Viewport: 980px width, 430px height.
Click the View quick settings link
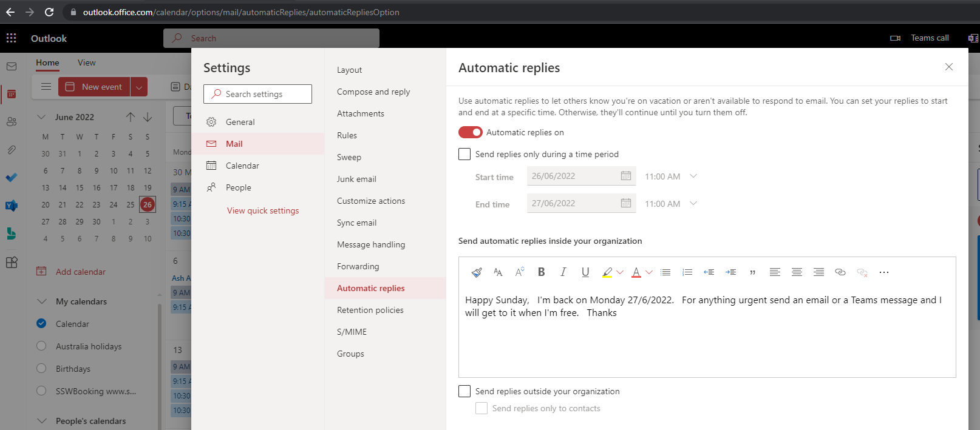click(x=263, y=210)
